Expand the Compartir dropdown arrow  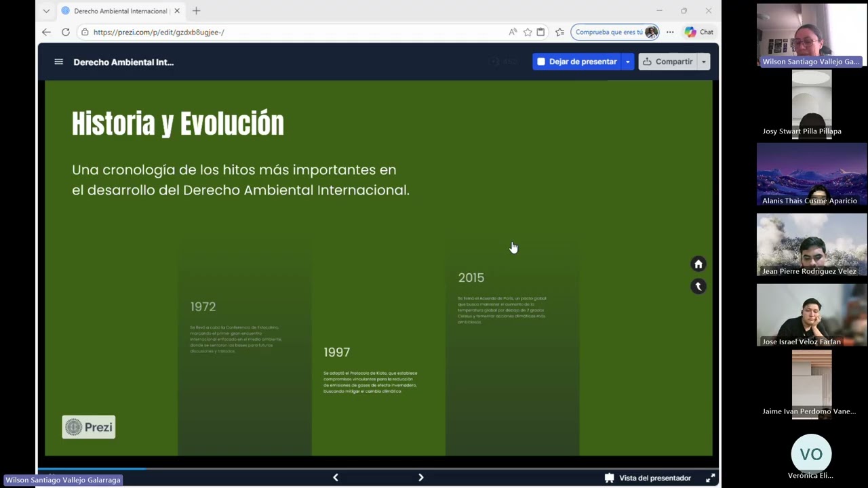[704, 62]
